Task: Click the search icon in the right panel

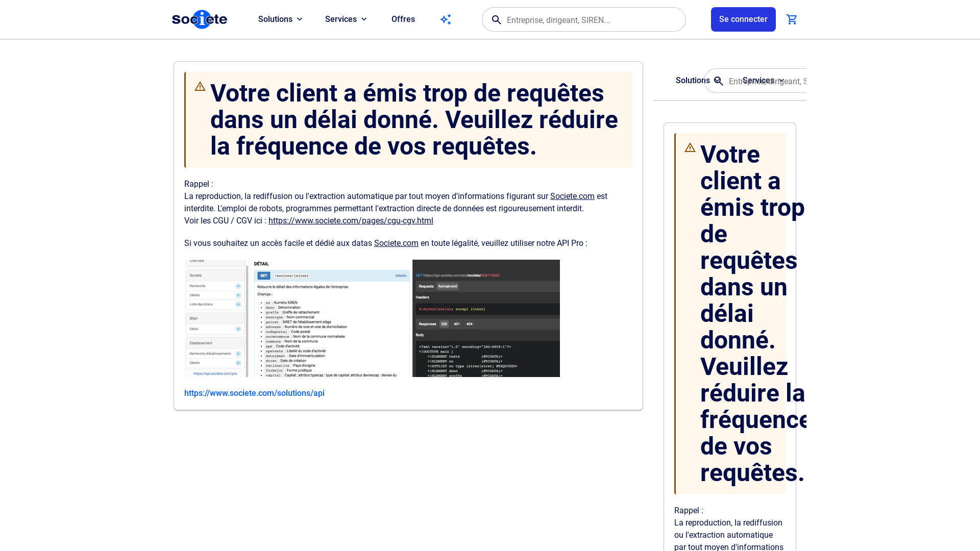Action: [x=719, y=81]
